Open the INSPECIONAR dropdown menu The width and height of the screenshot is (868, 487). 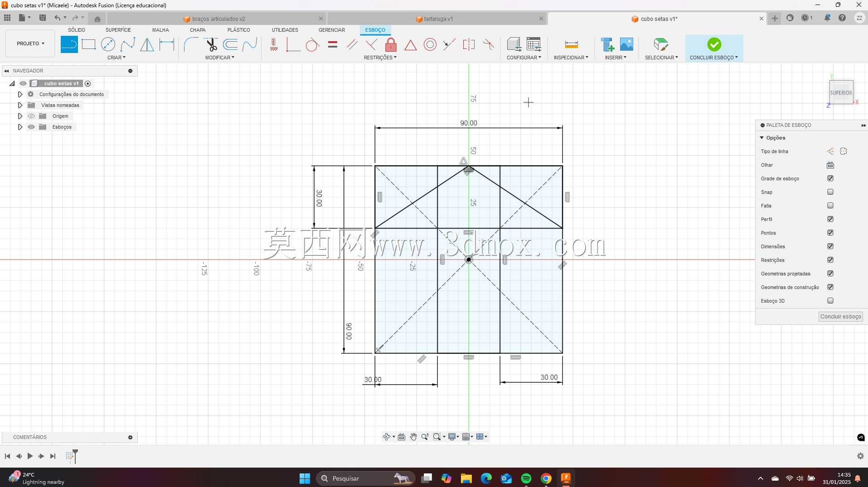pyautogui.click(x=571, y=58)
